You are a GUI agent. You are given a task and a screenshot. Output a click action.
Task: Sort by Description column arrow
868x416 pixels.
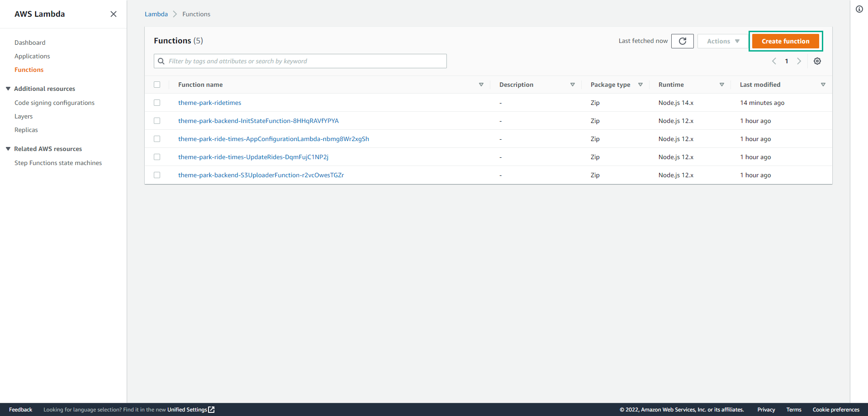(x=573, y=85)
